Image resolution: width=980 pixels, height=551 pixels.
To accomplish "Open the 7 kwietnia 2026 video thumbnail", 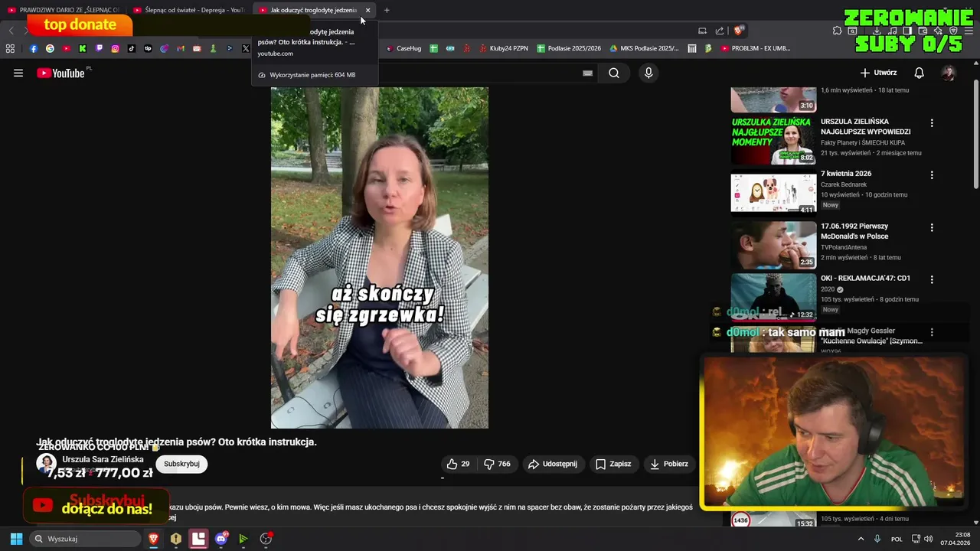I will 773,193.
